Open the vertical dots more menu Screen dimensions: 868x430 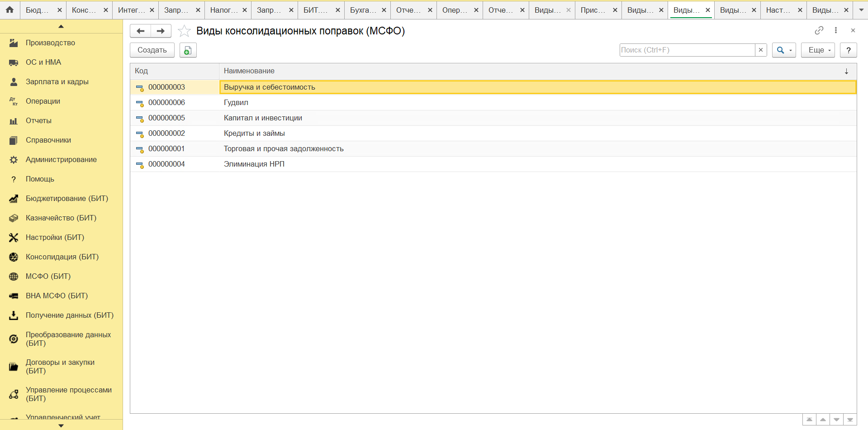836,30
